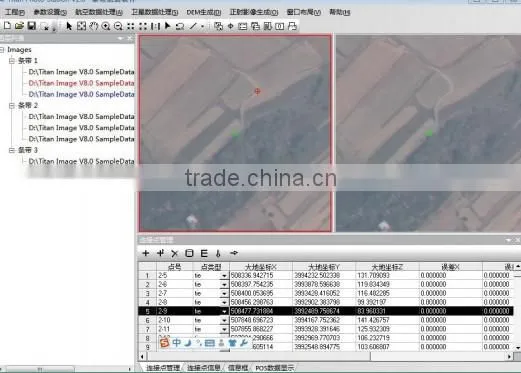Open point type dropdown for point 2-7
521x373 pixels.
click(224, 294)
